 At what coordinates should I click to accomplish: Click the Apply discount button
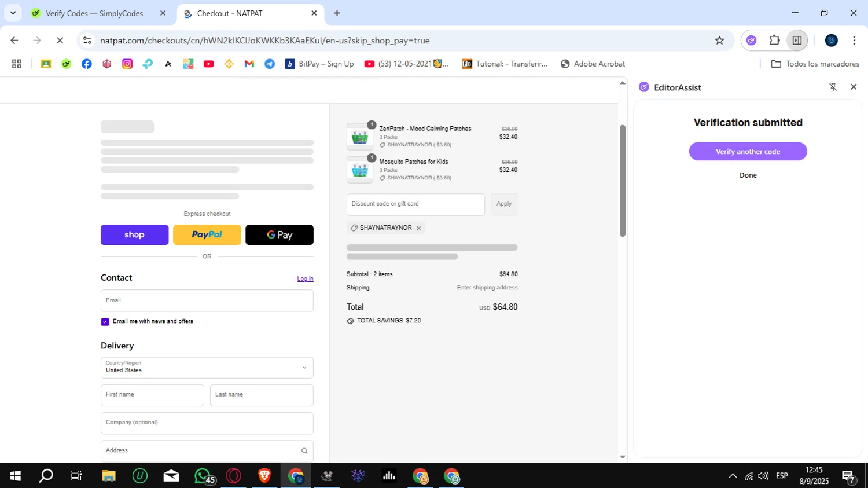point(504,204)
